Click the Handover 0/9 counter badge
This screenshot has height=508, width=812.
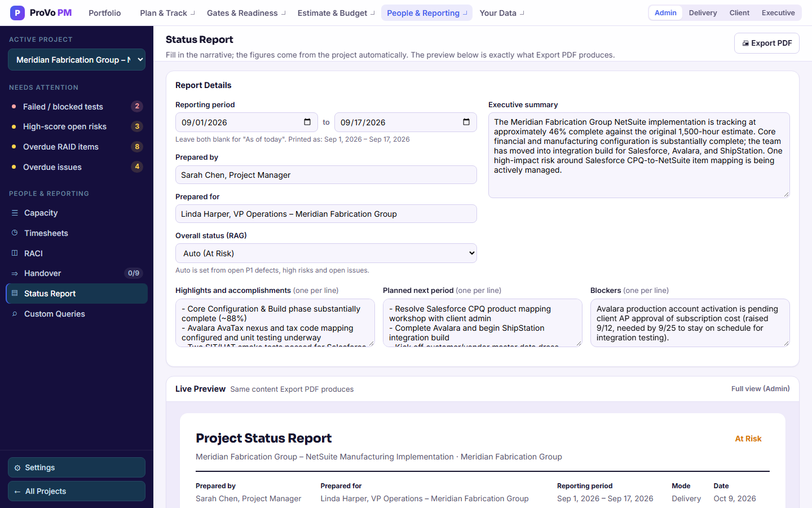[134, 273]
